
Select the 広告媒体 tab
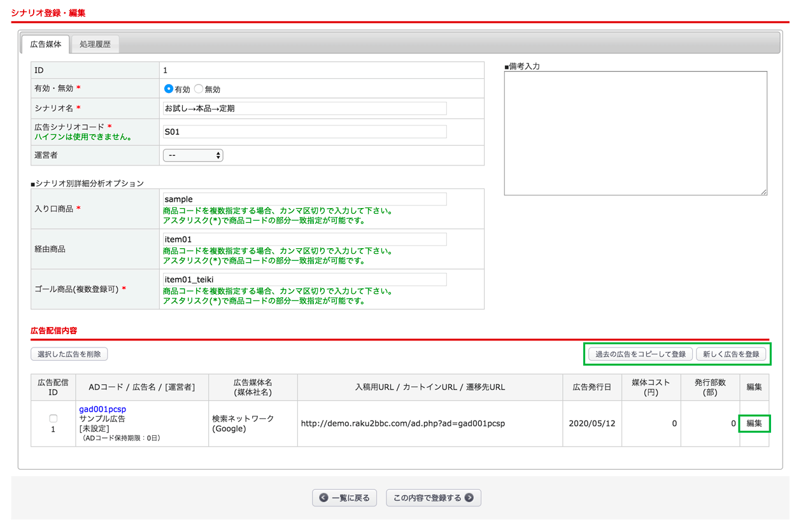(x=46, y=45)
